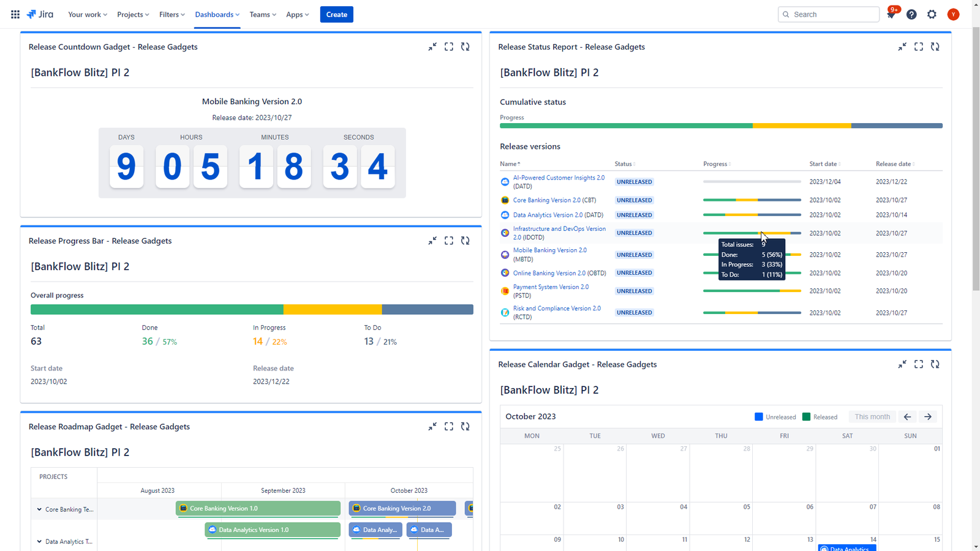This screenshot has width=980, height=551.
Task: Click the Risk and Compliance project icon
Action: [505, 312]
